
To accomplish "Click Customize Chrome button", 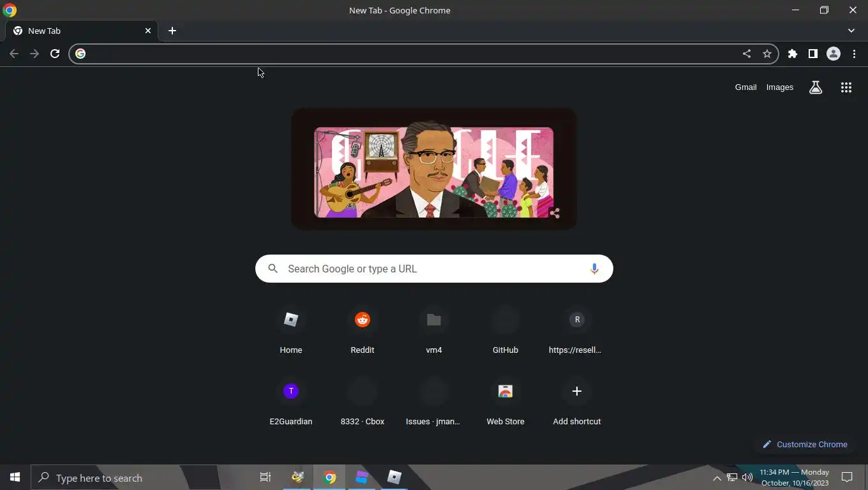I will tap(805, 445).
